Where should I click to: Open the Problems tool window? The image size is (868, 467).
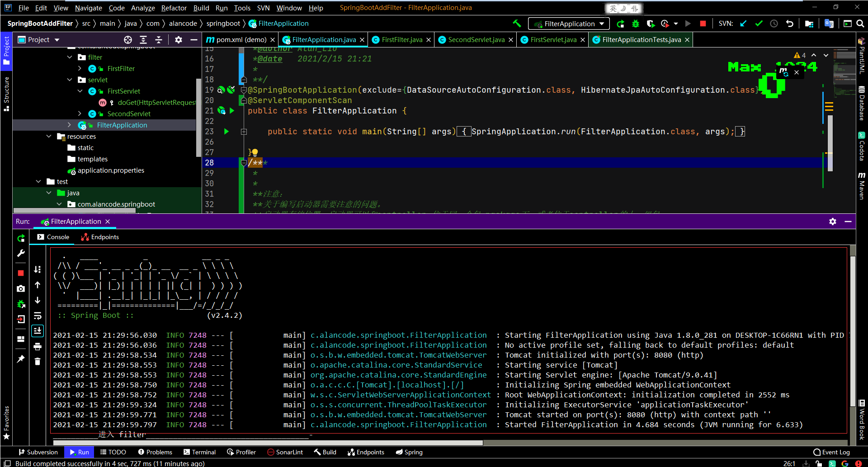[155, 452]
